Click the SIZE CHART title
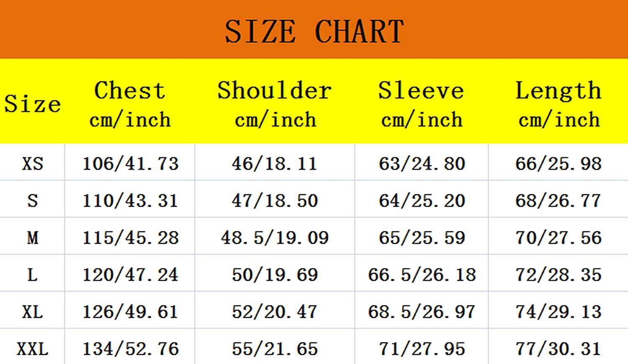Viewport: 628px width, 364px height. coord(314,31)
